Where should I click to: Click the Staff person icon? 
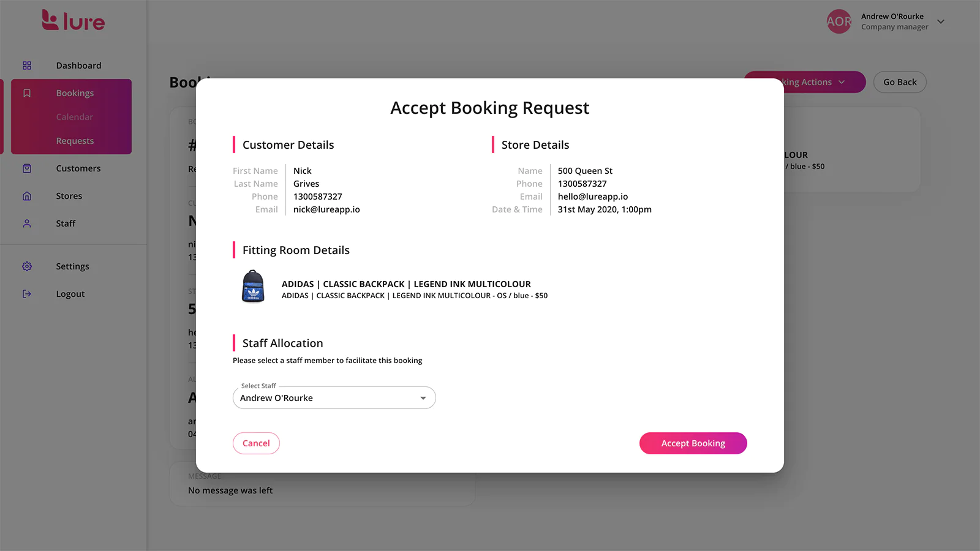(x=27, y=223)
